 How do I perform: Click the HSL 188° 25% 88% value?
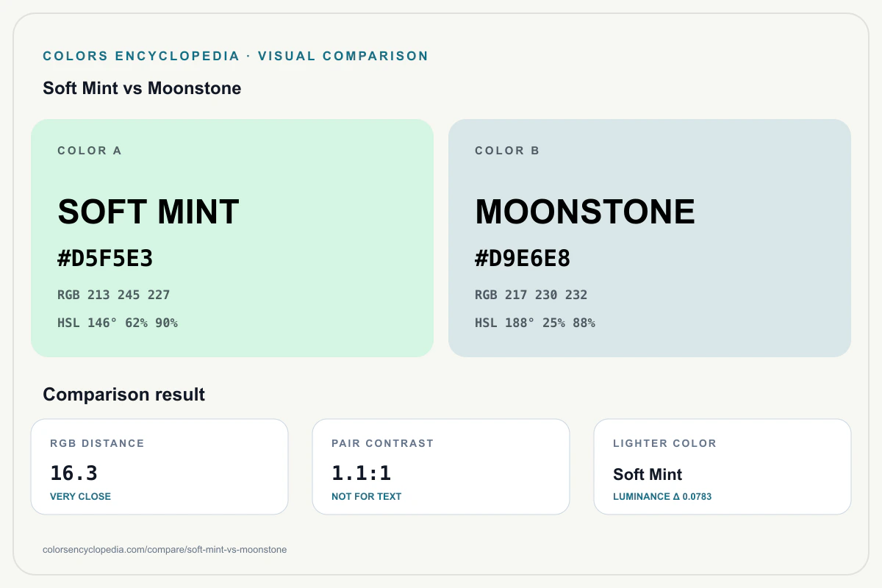coord(535,323)
